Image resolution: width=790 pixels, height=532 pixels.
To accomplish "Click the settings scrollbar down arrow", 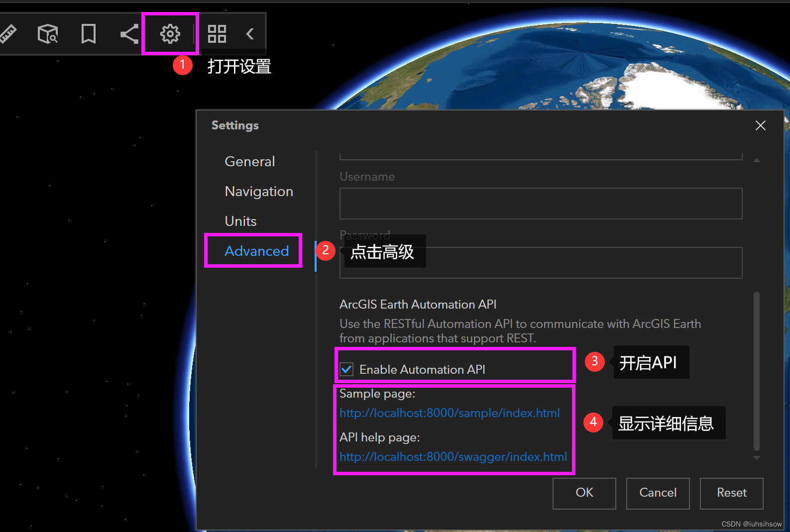I will tap(757, 458).
